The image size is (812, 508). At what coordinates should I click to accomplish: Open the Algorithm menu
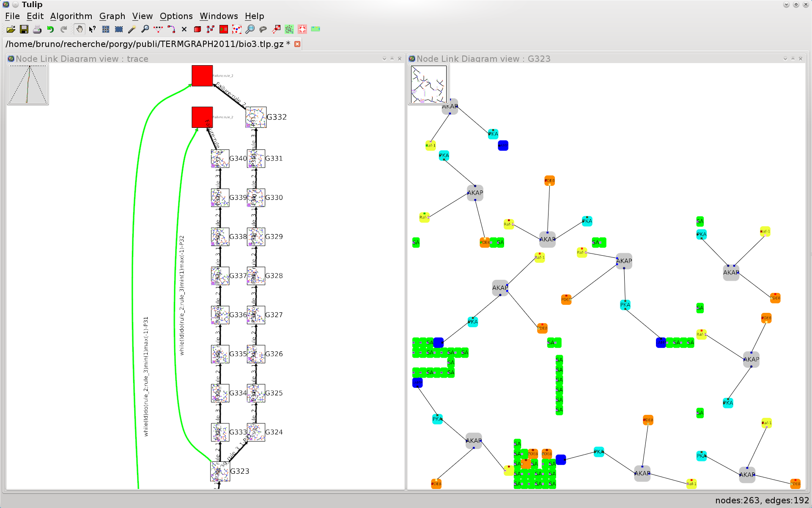(71, 16)
